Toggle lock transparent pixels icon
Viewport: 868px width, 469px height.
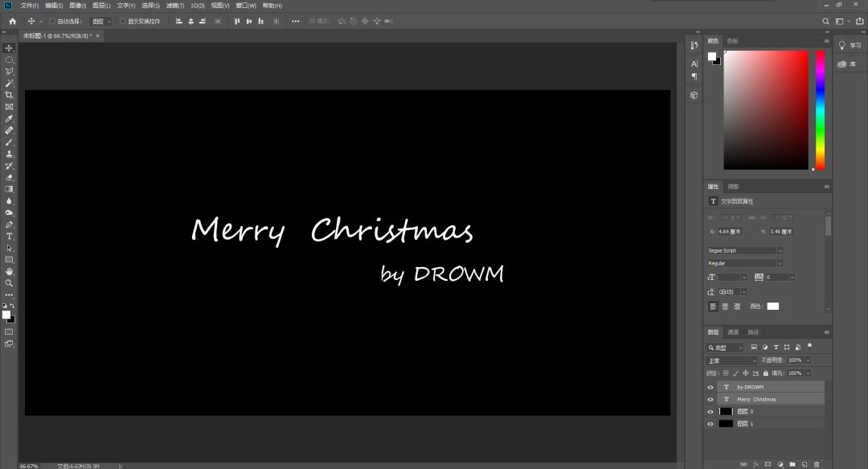pos(726,373)
